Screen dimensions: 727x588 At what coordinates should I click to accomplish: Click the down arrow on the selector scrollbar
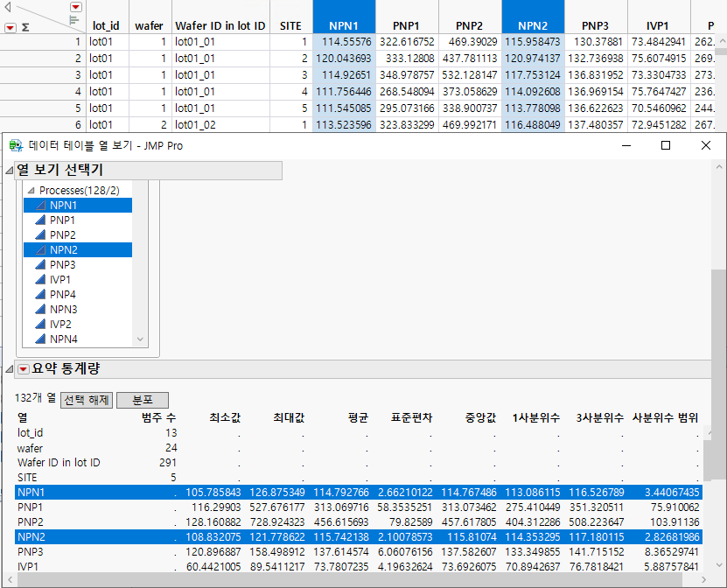point(140,339)
